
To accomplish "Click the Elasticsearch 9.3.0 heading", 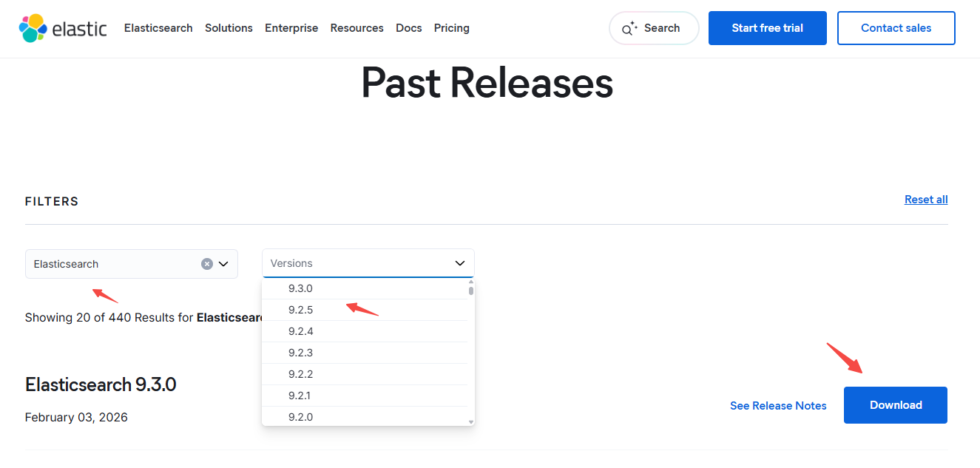I will (101, 384).
